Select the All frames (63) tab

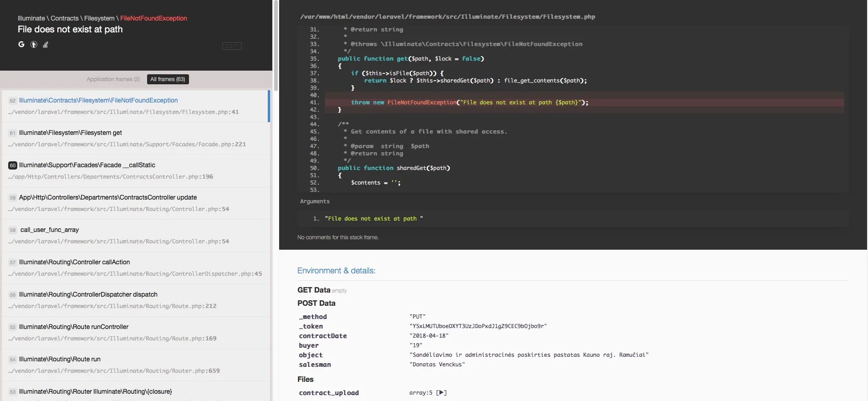coord(168,79)
